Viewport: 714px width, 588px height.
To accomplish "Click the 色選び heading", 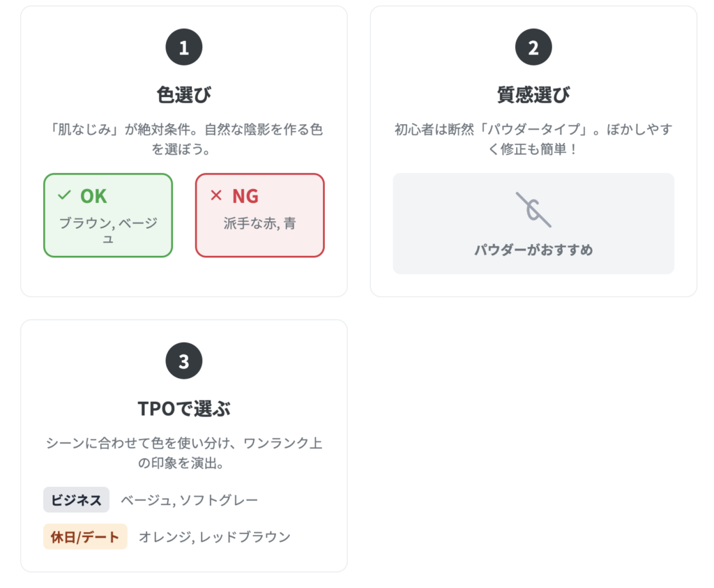I will 183,95.
